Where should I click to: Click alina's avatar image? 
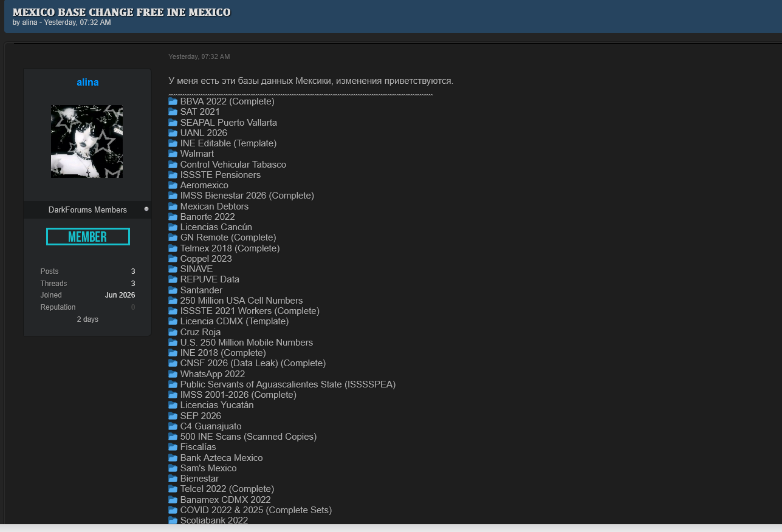coord(87,142)
